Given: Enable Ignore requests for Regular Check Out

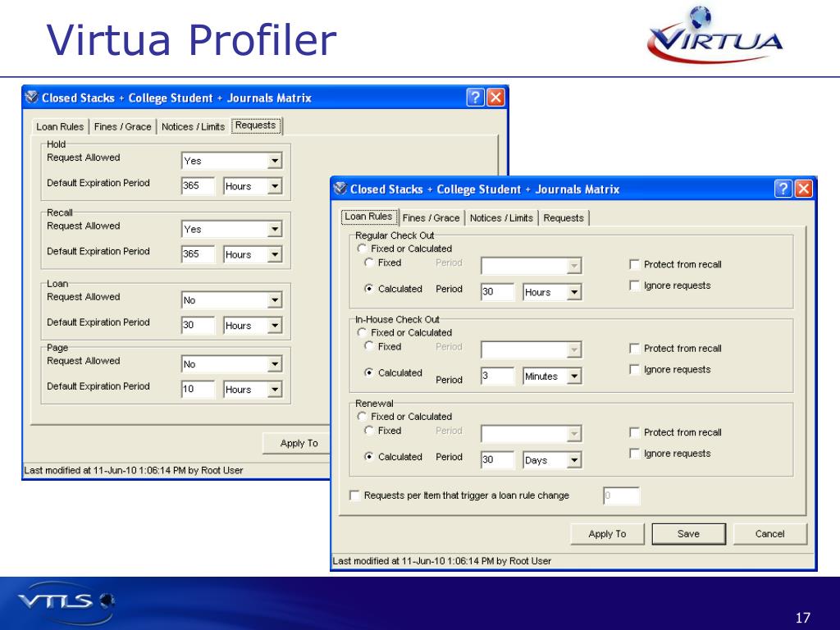Looking at the screenshot, I should point(634,285).
